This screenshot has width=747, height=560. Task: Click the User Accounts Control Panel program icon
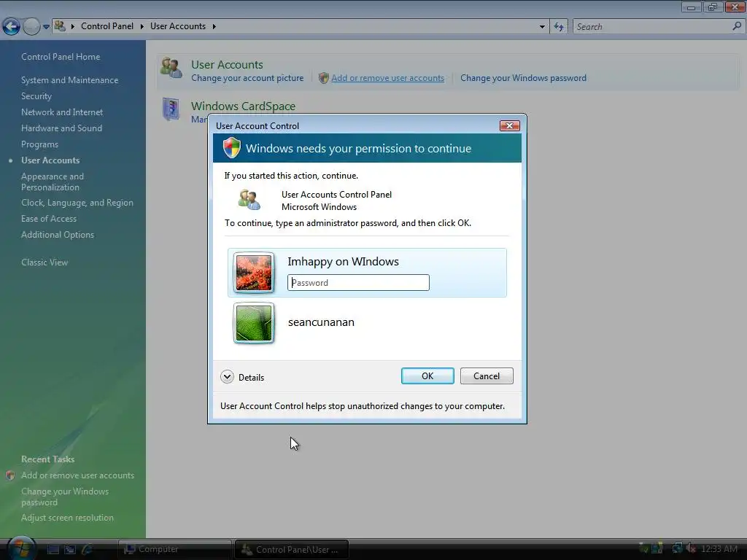tap(249, 200)
